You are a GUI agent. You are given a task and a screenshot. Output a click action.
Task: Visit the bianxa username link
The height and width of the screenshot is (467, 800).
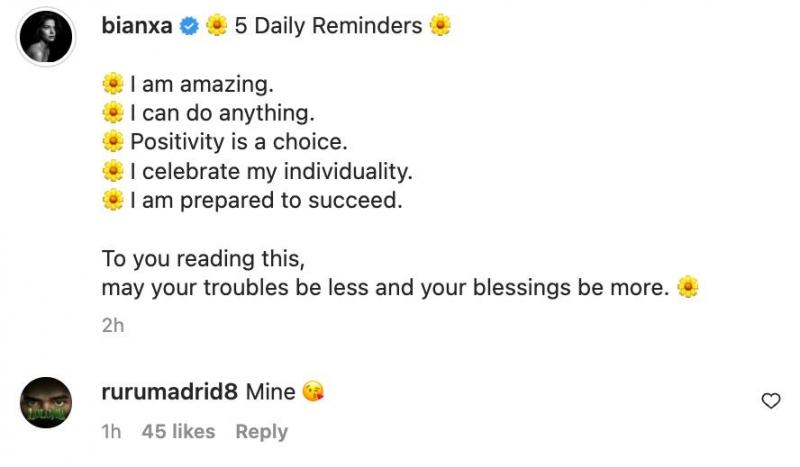coord(138,26)
